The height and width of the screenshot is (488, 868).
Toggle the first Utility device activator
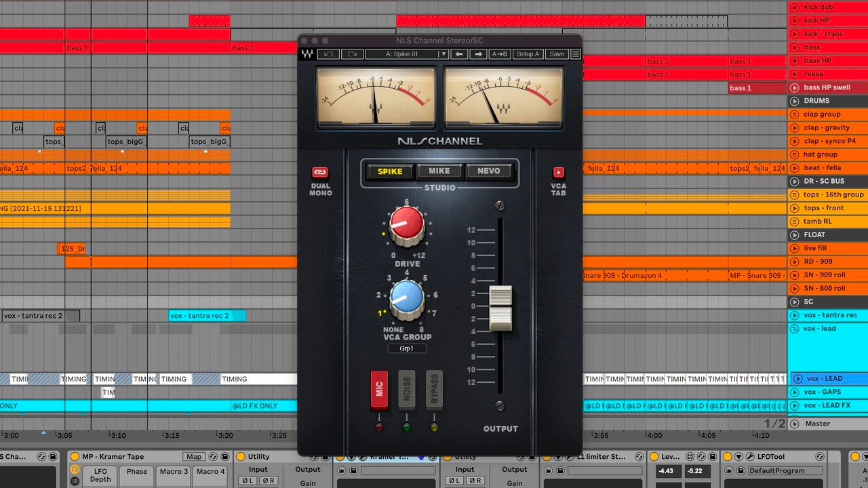pyautogui.click(x=240, y=457)
